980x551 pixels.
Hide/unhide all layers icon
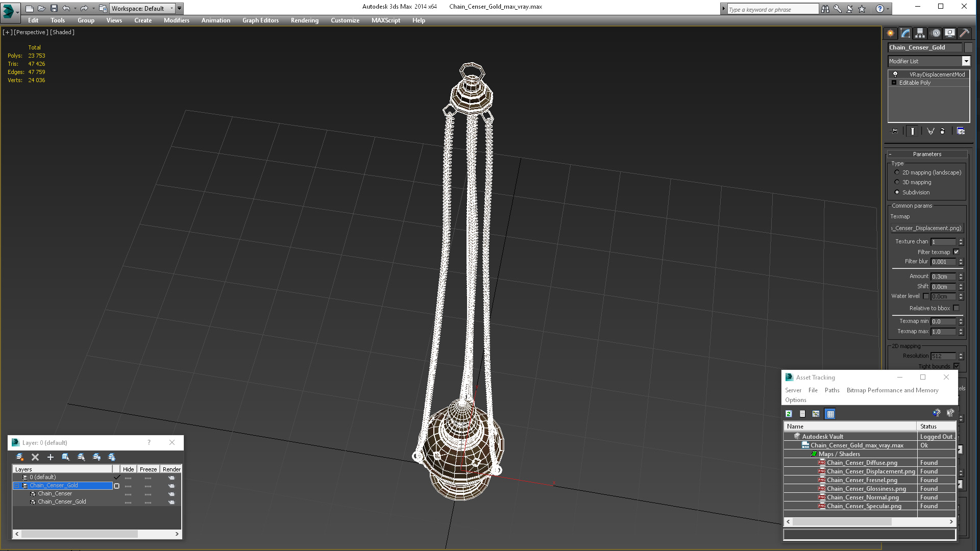[96, 457]
